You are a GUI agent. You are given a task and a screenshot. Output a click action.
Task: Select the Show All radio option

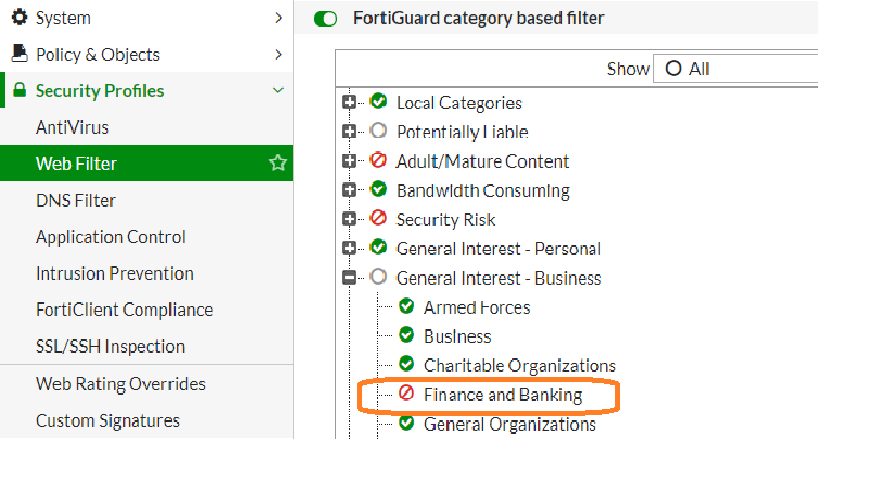673,69
